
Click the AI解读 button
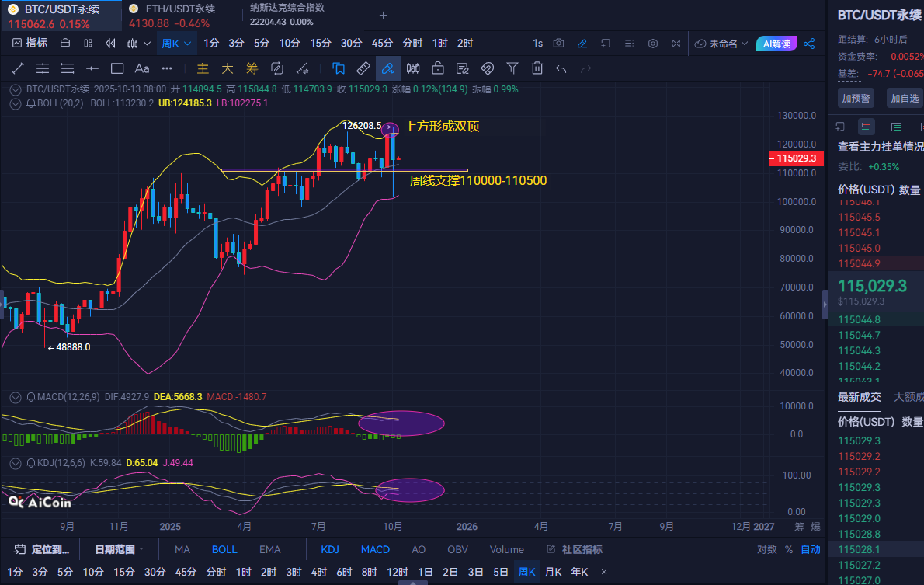[776, 44]
